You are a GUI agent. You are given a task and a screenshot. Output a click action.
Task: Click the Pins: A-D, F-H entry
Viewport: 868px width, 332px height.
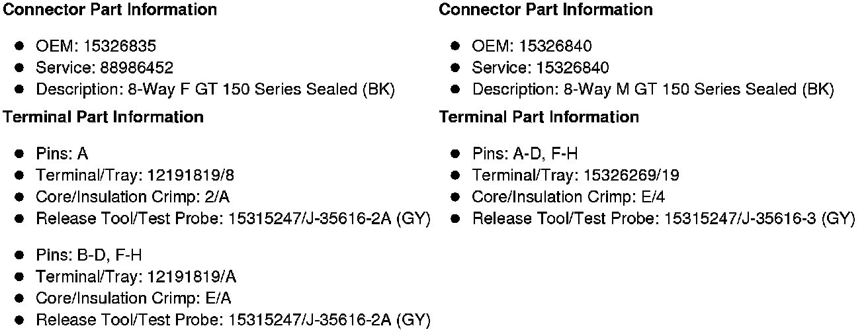[525, 154]
